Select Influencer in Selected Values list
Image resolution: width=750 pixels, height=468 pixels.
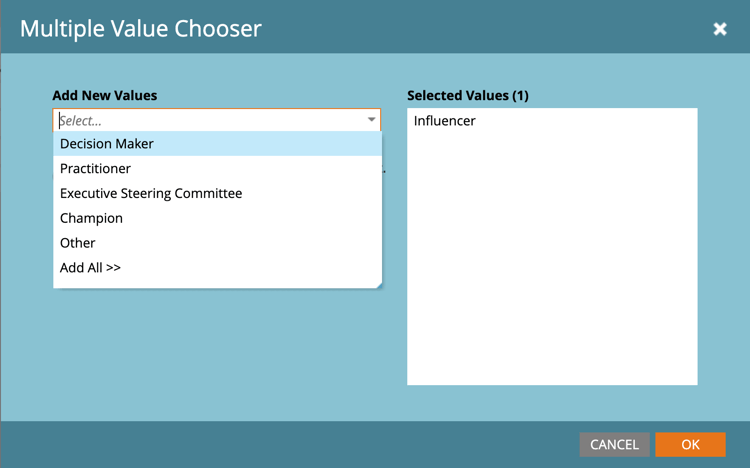coord(445,121)
